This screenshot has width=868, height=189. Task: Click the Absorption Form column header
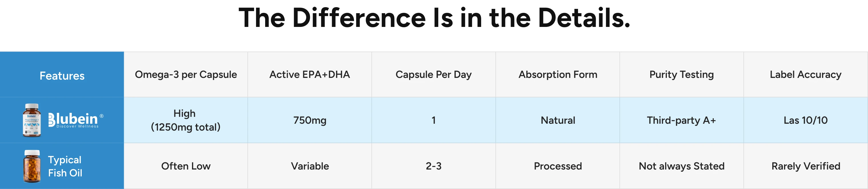pyautogui.click(x=558, y=74)
